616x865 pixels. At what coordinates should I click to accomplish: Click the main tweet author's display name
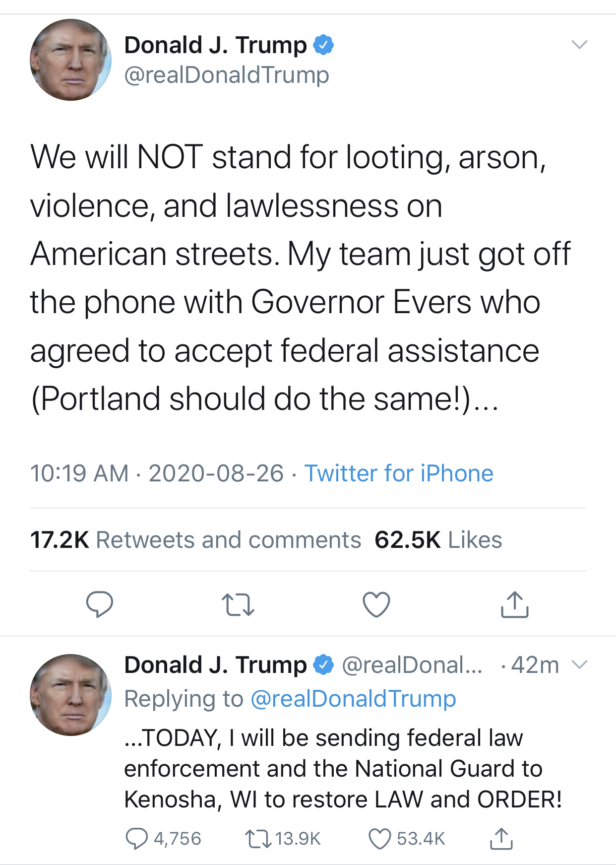click(215, 45)
